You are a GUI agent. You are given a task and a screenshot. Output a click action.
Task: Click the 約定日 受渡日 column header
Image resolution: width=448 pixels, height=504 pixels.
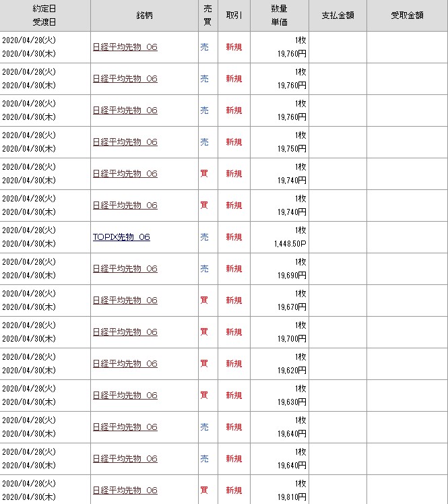pos(44,15)
